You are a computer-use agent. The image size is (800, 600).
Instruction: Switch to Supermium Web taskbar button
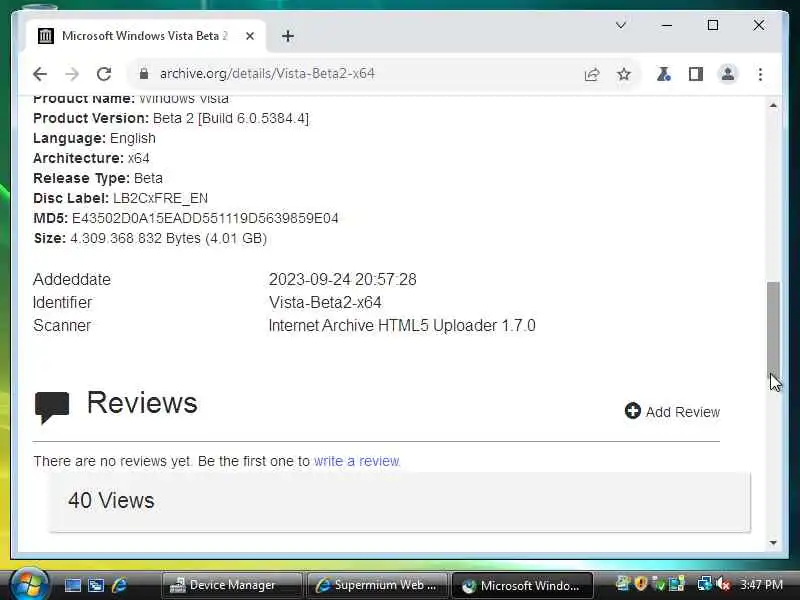coord(377,585)
